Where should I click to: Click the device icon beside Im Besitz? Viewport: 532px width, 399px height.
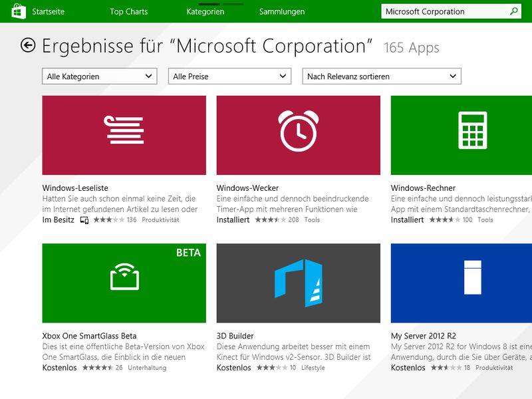pos(84,220)
